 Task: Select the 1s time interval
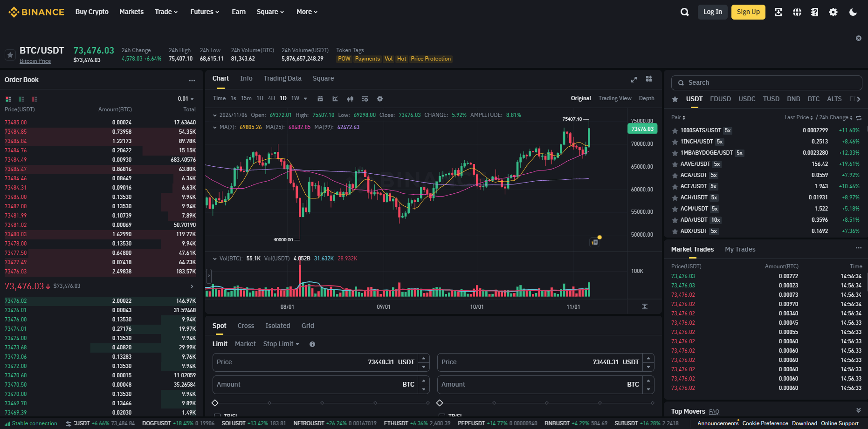[x=234, y=98]
